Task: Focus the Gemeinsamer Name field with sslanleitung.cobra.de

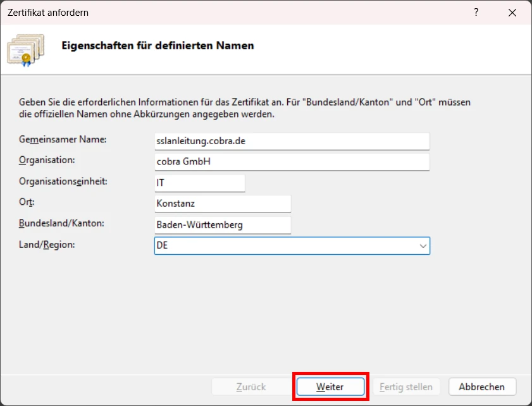Action: click(x=292, y=141)
